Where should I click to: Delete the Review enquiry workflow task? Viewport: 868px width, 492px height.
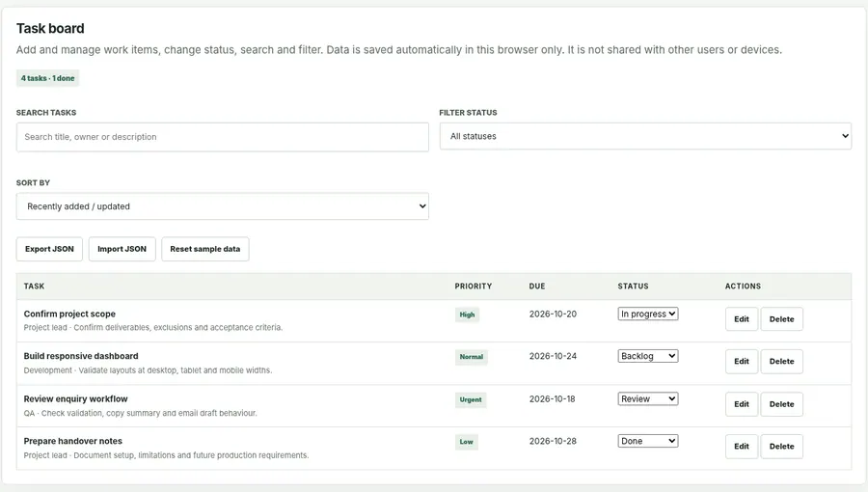coord(781,404)
